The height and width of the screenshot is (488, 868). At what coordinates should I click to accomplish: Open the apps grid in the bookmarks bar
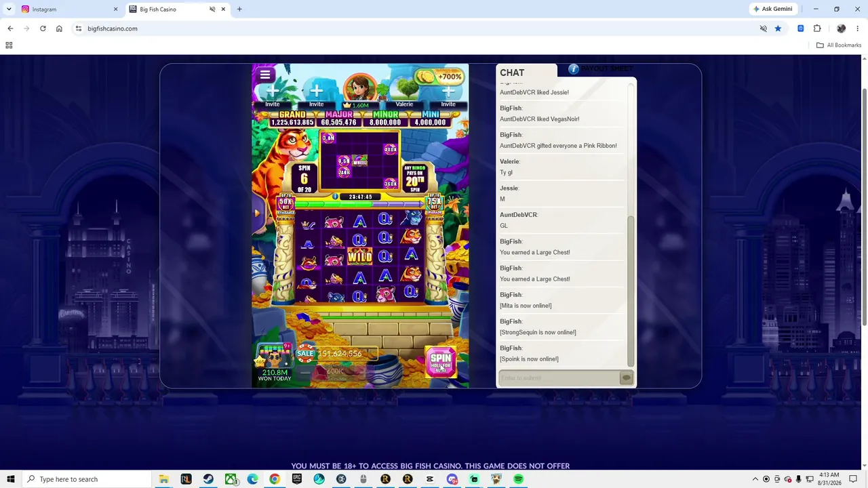[x=9, y=45]
